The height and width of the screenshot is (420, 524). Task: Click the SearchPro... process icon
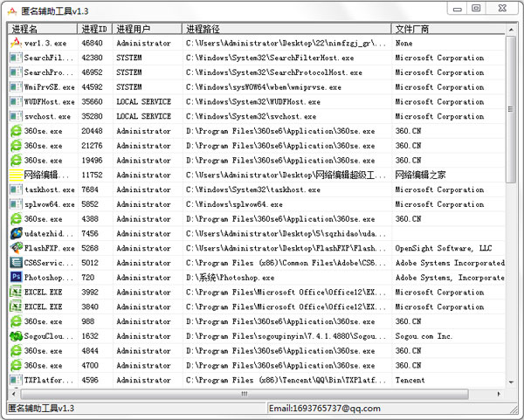[x=16, y=72]
